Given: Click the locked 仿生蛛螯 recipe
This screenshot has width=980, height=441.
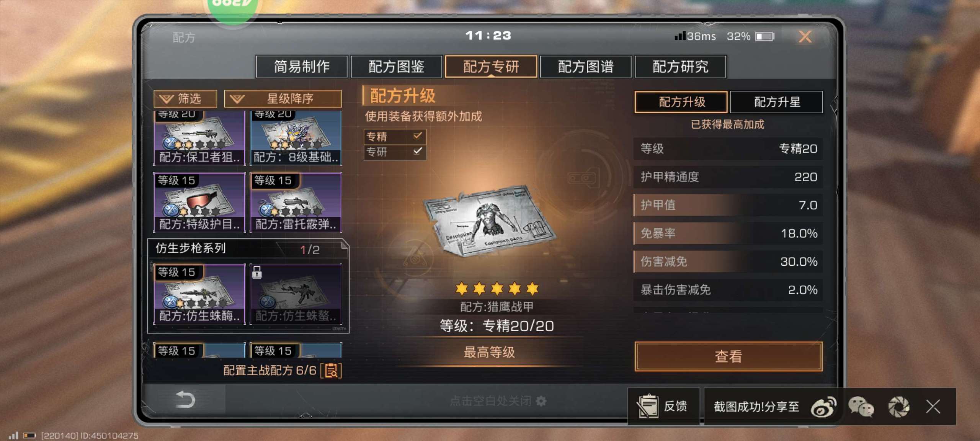Looking at the screenshot, I should pyautogui.click(x=296, y=294).
